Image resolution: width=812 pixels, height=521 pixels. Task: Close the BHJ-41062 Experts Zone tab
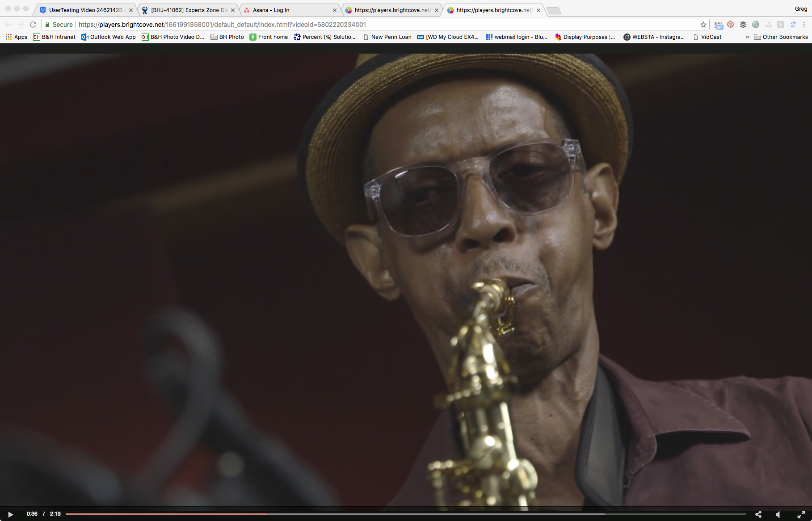[233, 10]
